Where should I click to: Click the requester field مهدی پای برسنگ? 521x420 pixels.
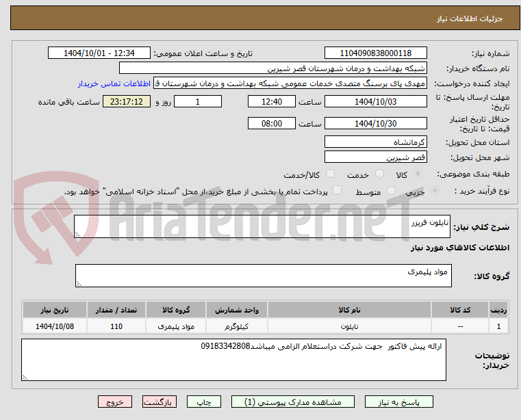tap(290, 83)
